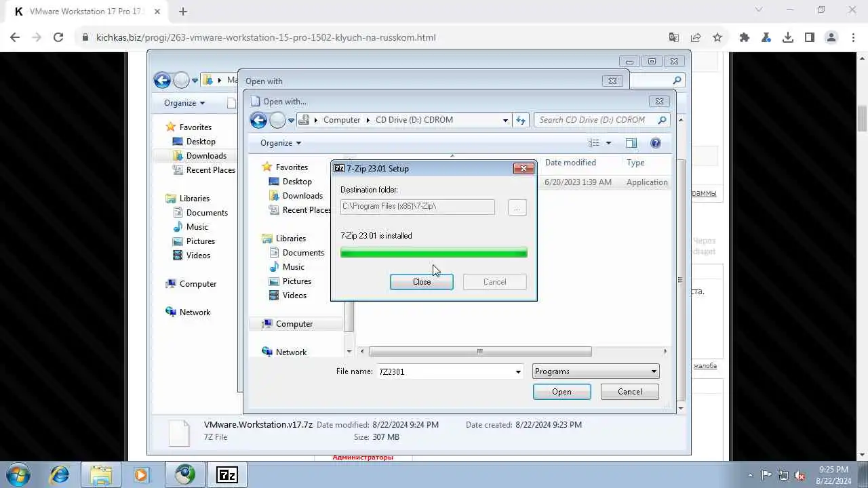The width and height of the screenshot is (868, 488).
Task: Open a new browser tab
Action: tap(183, 11)
